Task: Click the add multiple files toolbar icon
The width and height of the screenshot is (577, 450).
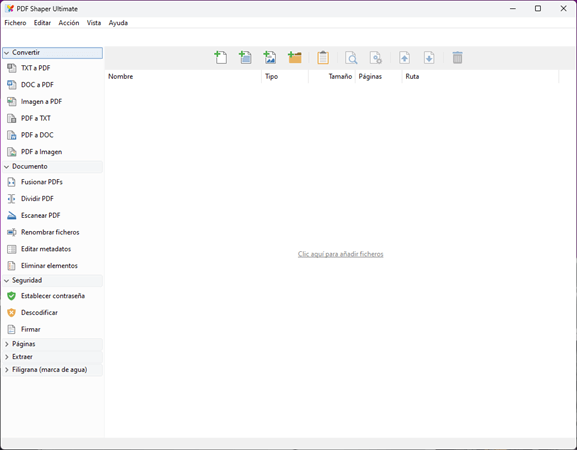Action: [x=245, y=58]
